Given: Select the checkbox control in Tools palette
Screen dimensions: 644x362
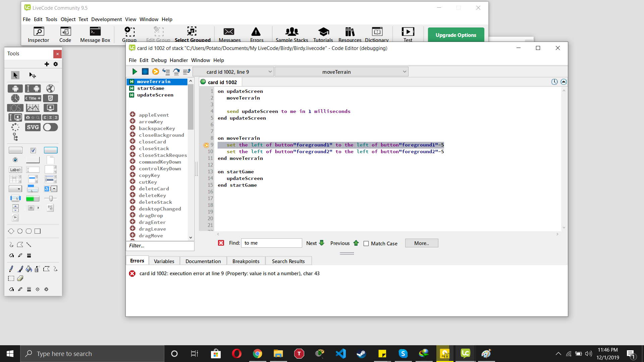Looking at the screenshot, I should (x=33, y=150).
